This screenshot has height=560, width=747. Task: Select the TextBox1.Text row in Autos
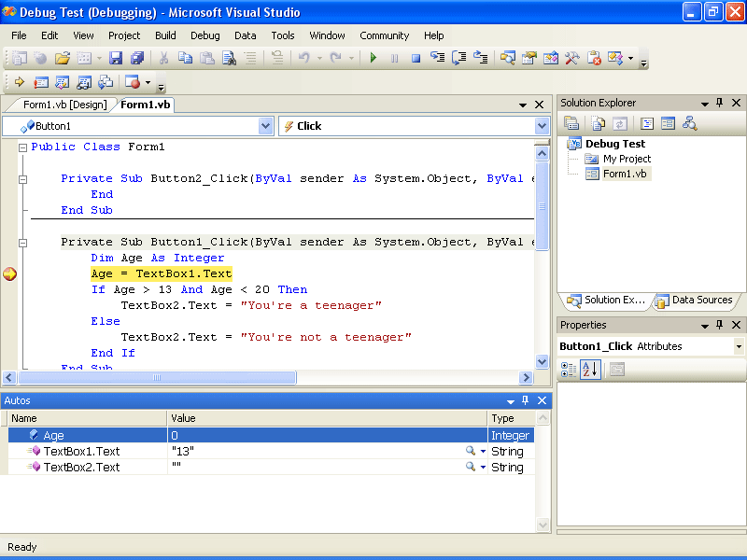click(81, 452)
